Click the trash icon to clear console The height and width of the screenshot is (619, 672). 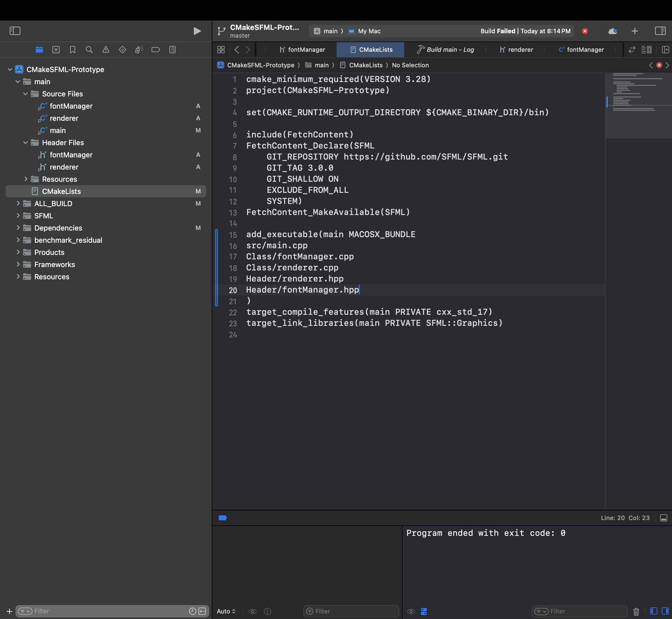click(636, 611)
